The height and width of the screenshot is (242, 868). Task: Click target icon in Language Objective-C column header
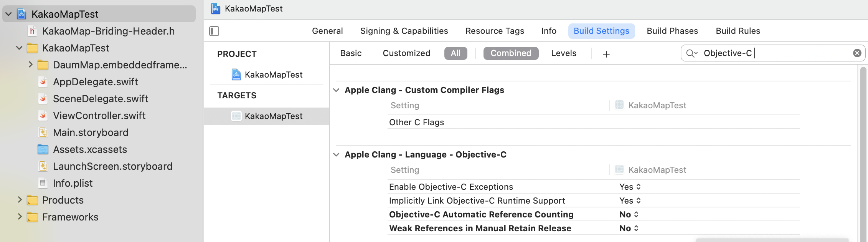[x=619, y=169]
